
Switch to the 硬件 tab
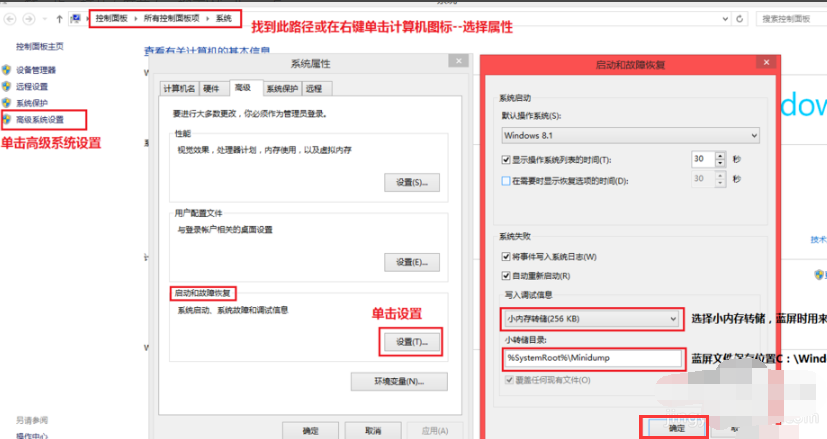(211, 88)
